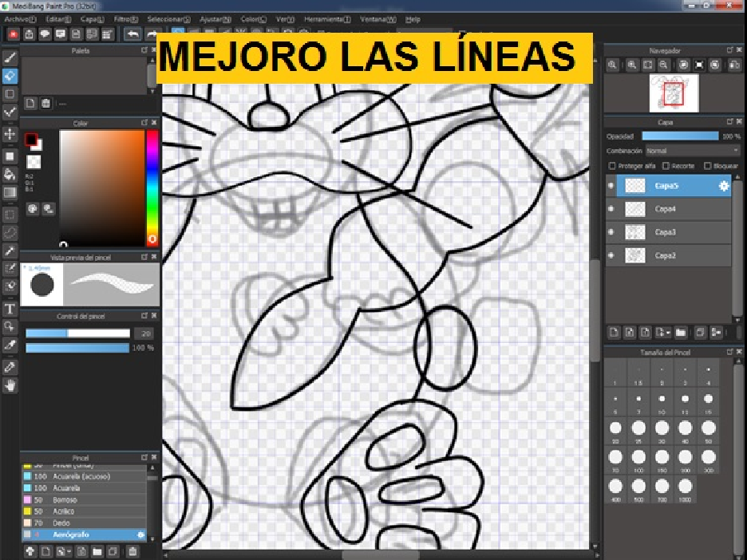The height and width of the screenshot is (560, 747).
Task: Choose the Dedo brush
Action: pyautogui.click(x=84, y=523)
